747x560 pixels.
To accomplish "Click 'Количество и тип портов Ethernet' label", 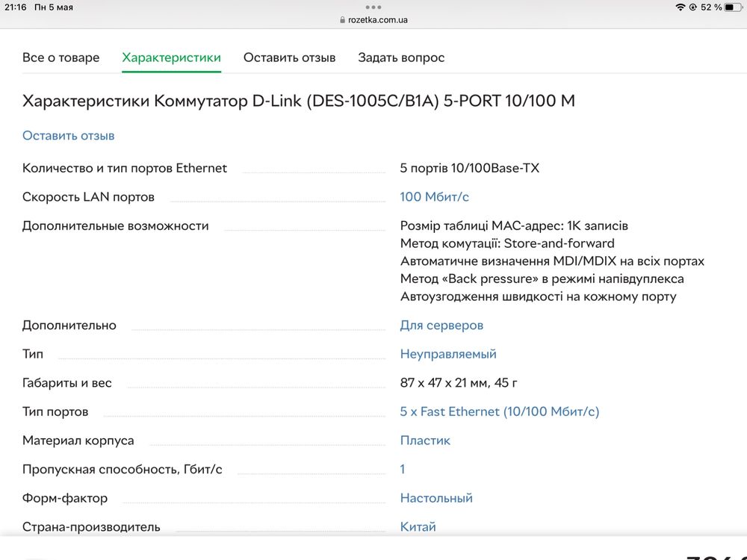I will coord(125,168).
